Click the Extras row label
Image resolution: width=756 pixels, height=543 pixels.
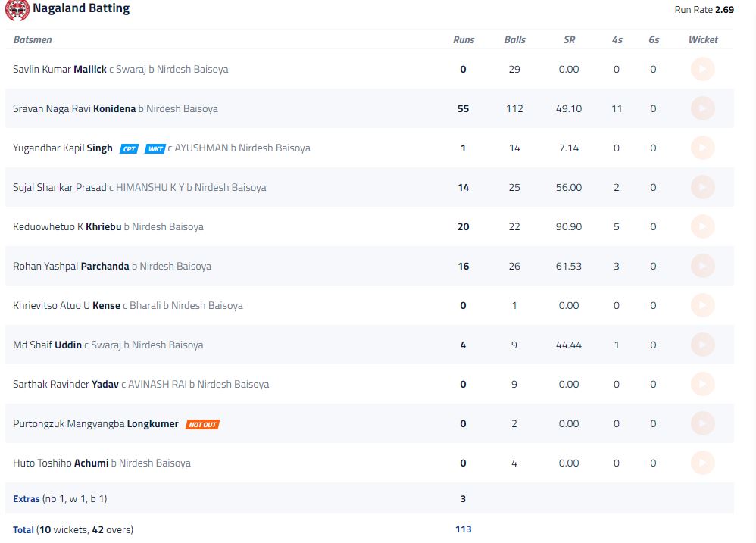click(26, 498)
